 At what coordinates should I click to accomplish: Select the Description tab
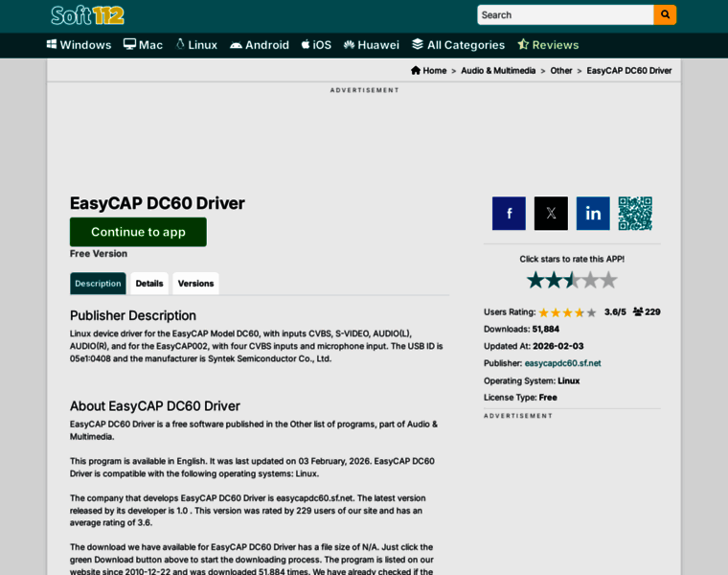pyautogui.click(x=98, y=284)
